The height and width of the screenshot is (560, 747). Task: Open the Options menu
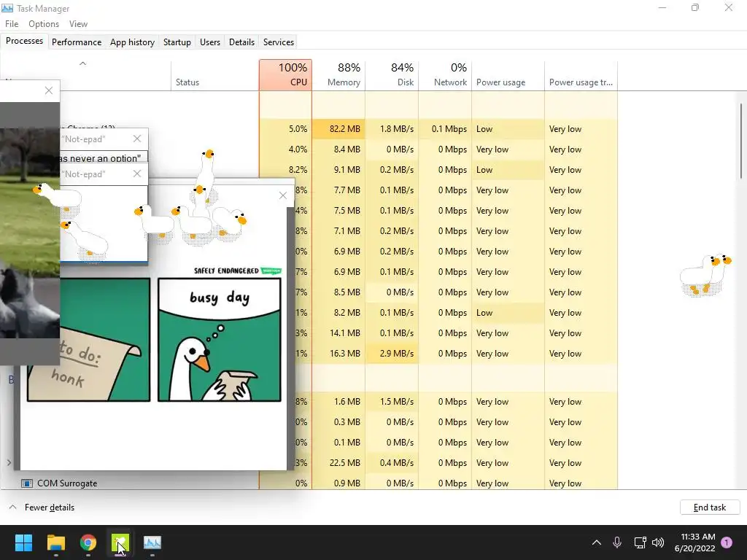click(43, 24)
